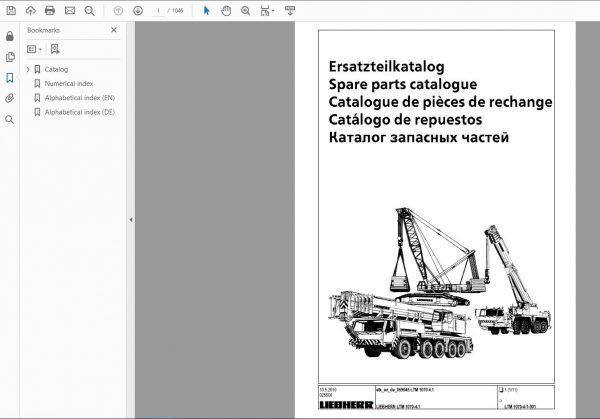Toggle the Bookmarks sidebar panel icon
The width and height of the screenshot is (600, 419).
pyautogui.click(x=10, y=78)
